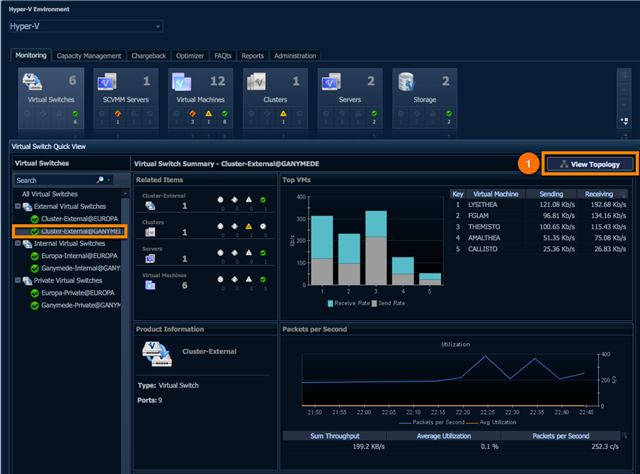The height and width of the screenshot is (474, 640).
Task: Select the Clusters tile icon
Action: pyautogui.click(x=257, y=82)
